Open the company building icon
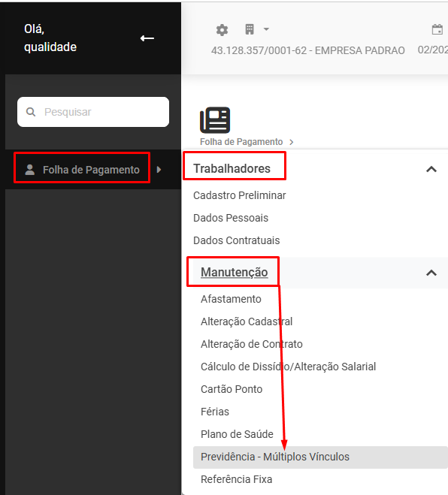448x495 pixels. coord(250,29)
